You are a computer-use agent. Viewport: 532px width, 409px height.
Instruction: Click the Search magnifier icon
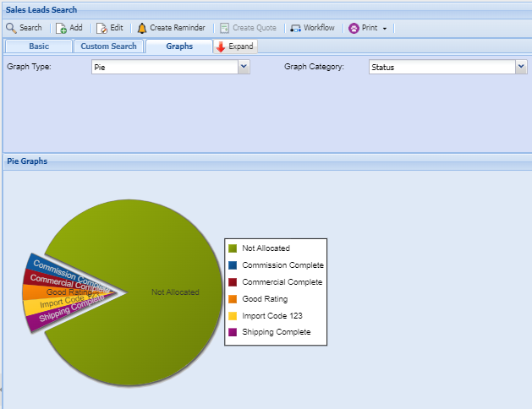(11, 28)
